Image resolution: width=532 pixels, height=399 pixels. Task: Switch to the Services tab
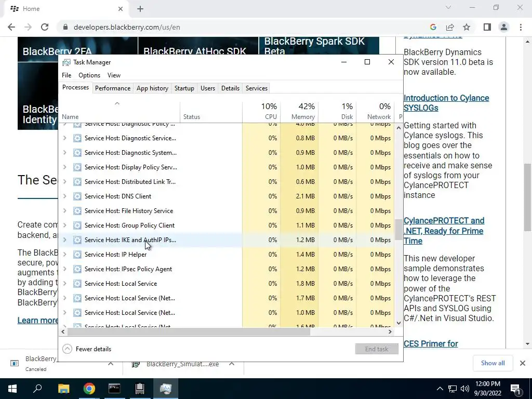(257, 88)
